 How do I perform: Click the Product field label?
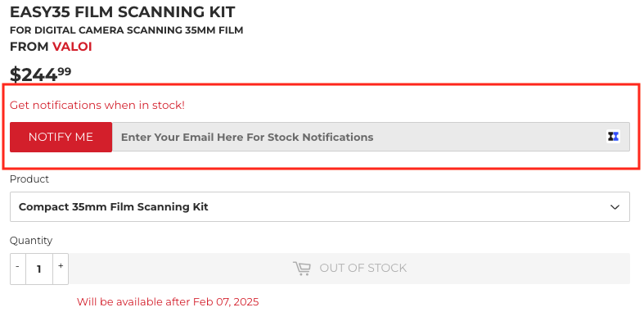tap(29, 179)
